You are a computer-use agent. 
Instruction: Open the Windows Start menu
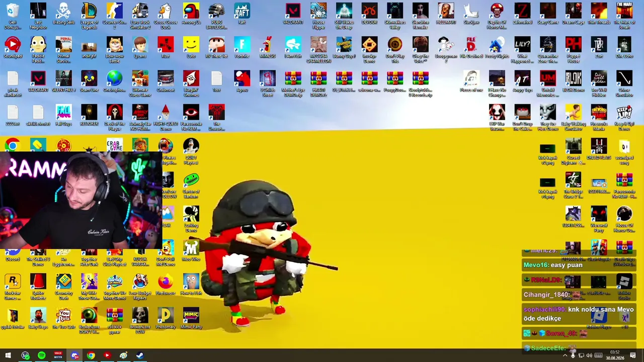click(8, 355)
